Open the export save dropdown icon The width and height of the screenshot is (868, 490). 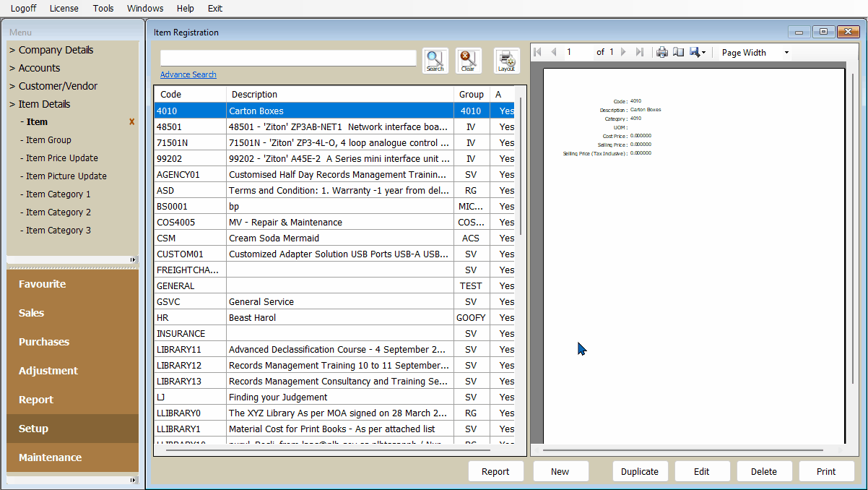click(698, 52)
